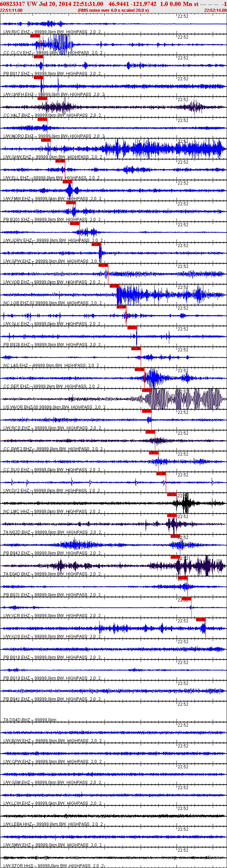
Task: Click the end time 22:52:14.00 label
Action: [215, 10]
